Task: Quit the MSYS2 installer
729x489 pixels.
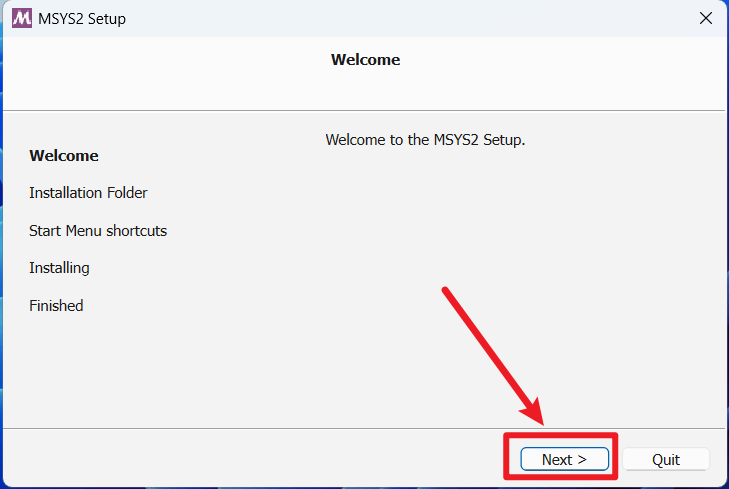Action: (666, 459)
